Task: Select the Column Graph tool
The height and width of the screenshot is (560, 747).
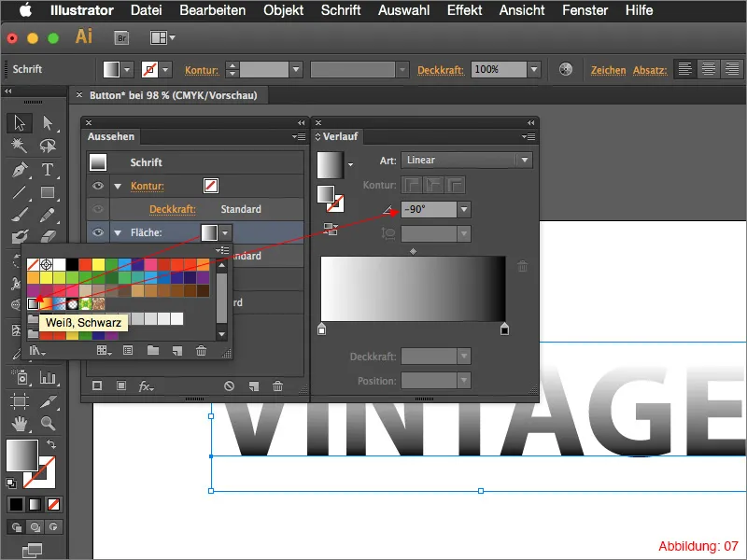Action: (x=48, y=378)
